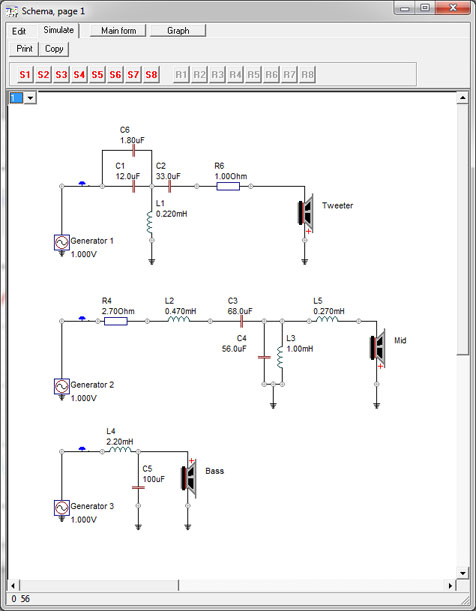The width and height of the screenshot is (476, 611).
Task: Toggle the S5 switch button
Action: pyautogui.click(x=97, y=74)
